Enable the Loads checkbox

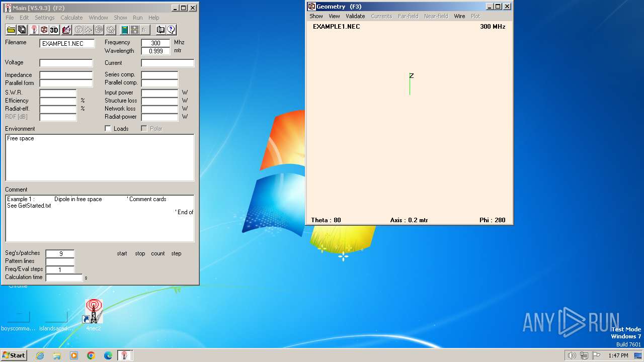tap(108, 129)
